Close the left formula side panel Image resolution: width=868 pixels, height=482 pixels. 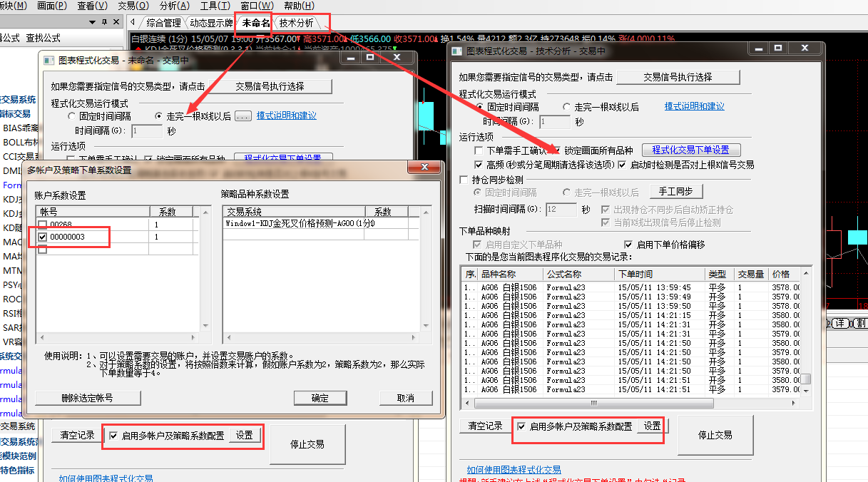[117, 22]
